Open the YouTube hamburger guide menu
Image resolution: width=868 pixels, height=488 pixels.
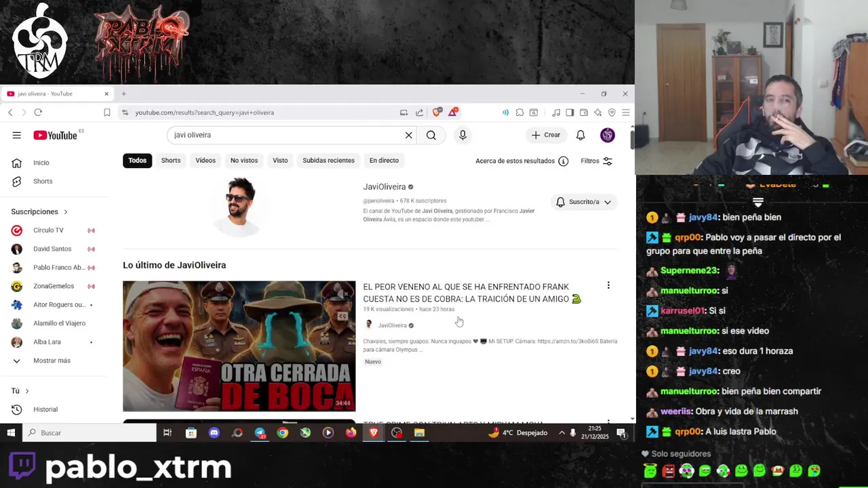(x=16, y=135)
